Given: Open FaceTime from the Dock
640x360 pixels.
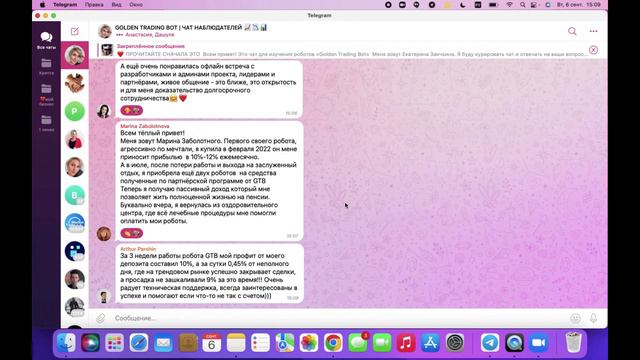Looking at the screenshot, I should click(382, 342).
